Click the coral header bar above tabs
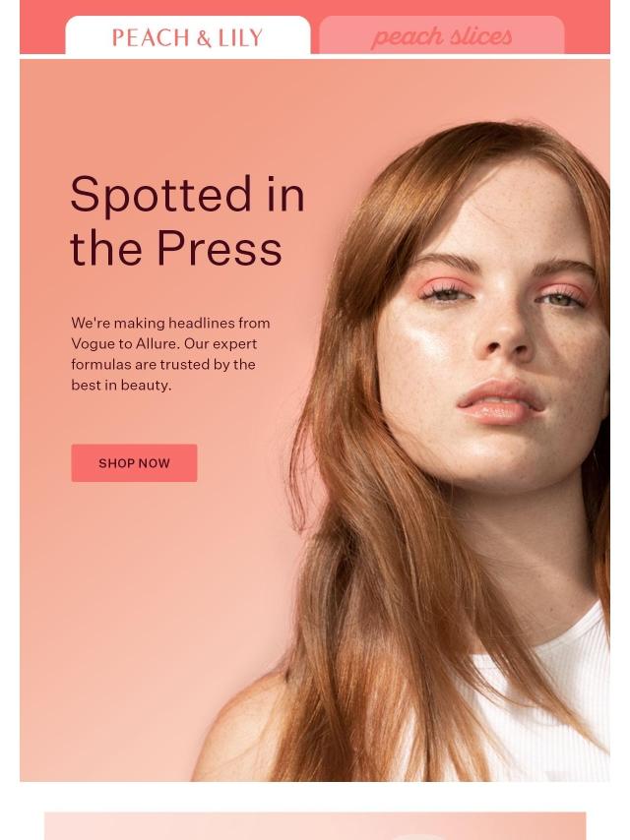 pyautogui.click(x=315, y=8)
